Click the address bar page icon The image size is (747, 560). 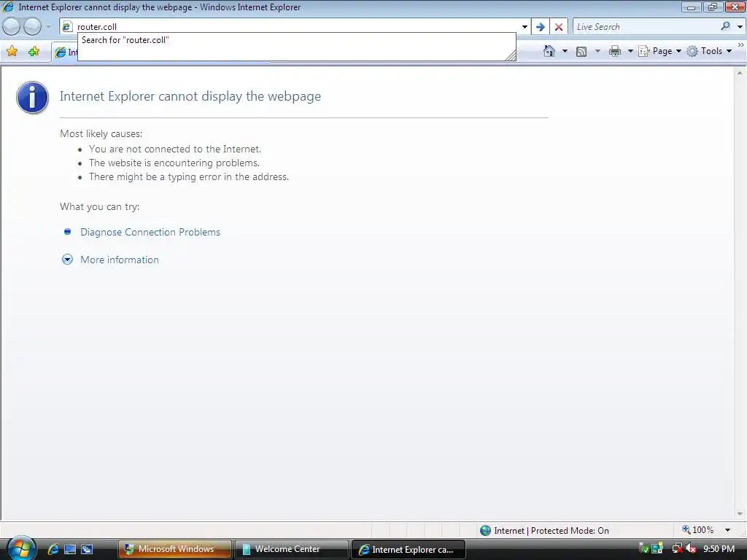[x=67, y=27]
